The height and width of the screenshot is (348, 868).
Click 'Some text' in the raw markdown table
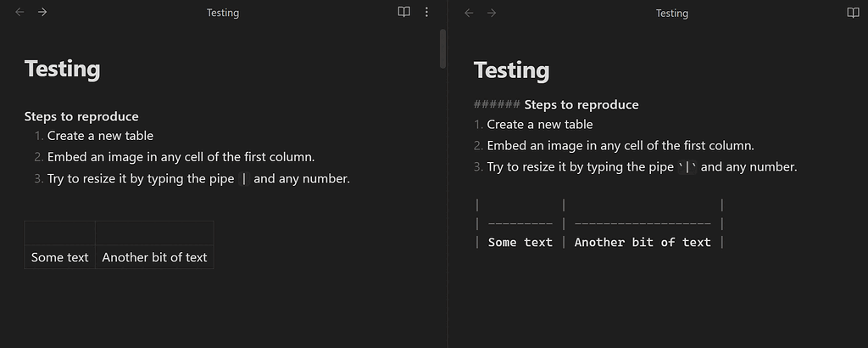click(520, 242)
